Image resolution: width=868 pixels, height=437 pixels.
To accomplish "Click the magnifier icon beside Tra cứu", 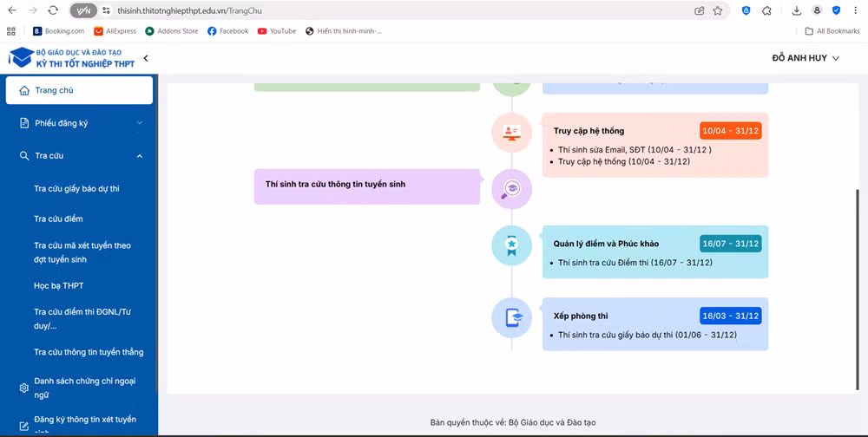I will pyautogui.click(x=24, y=156).
